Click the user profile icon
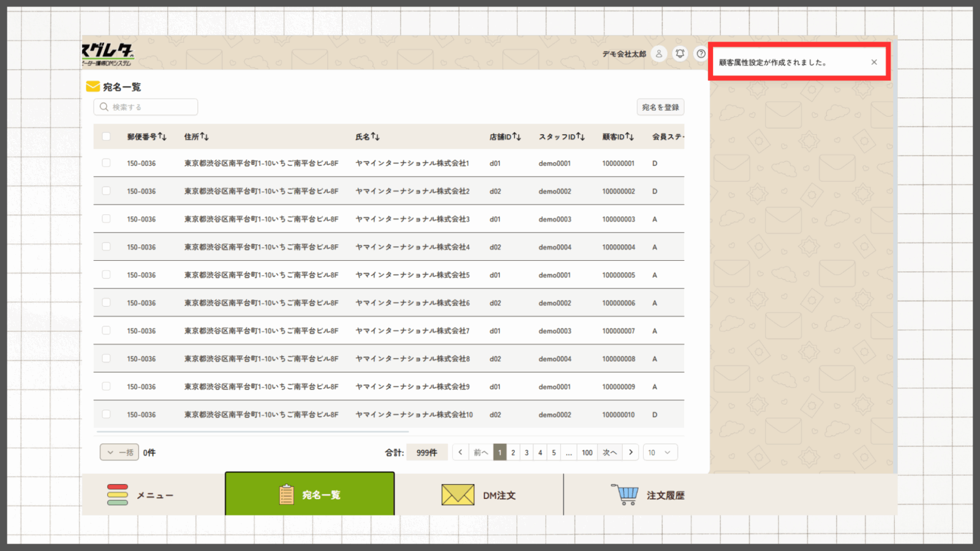 point(659,54)
